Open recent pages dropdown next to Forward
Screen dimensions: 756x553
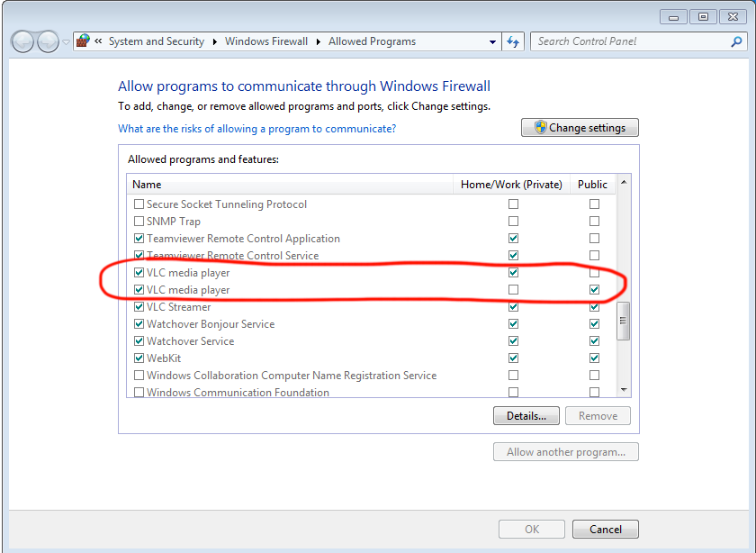click(x=66, y=42)
